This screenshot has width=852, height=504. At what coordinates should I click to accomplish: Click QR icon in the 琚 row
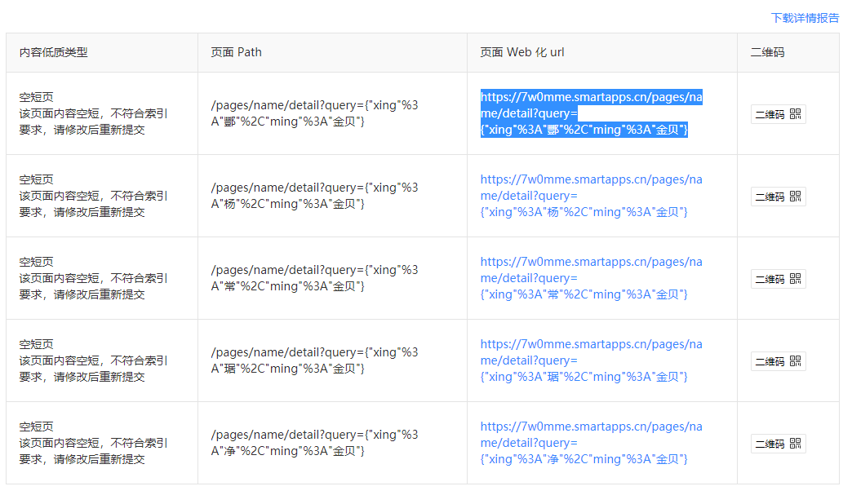795,361
